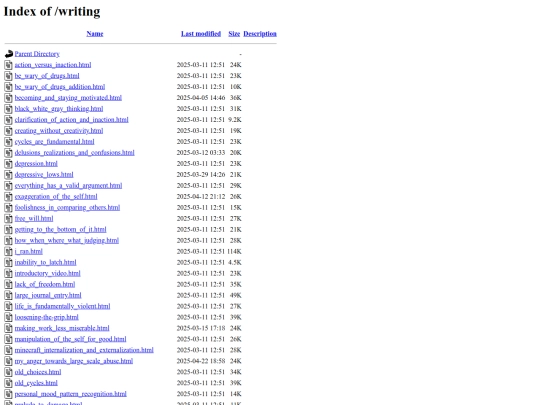Open getting_to_the_bottom_of_it.html link
Screen dimensions: 540x405
[x=60, y=229]
